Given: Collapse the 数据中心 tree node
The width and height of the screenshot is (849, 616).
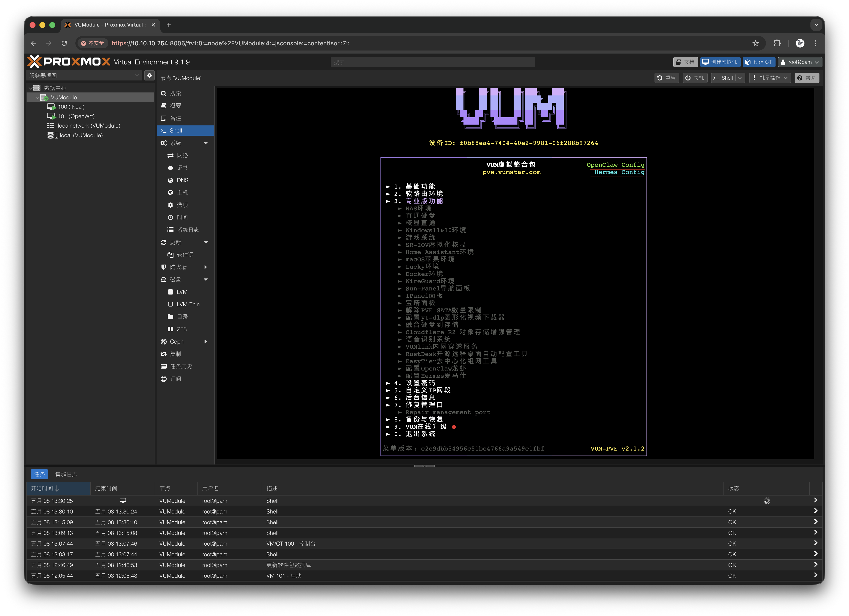Looking at the screenshot, I should (x=30, y=88).
